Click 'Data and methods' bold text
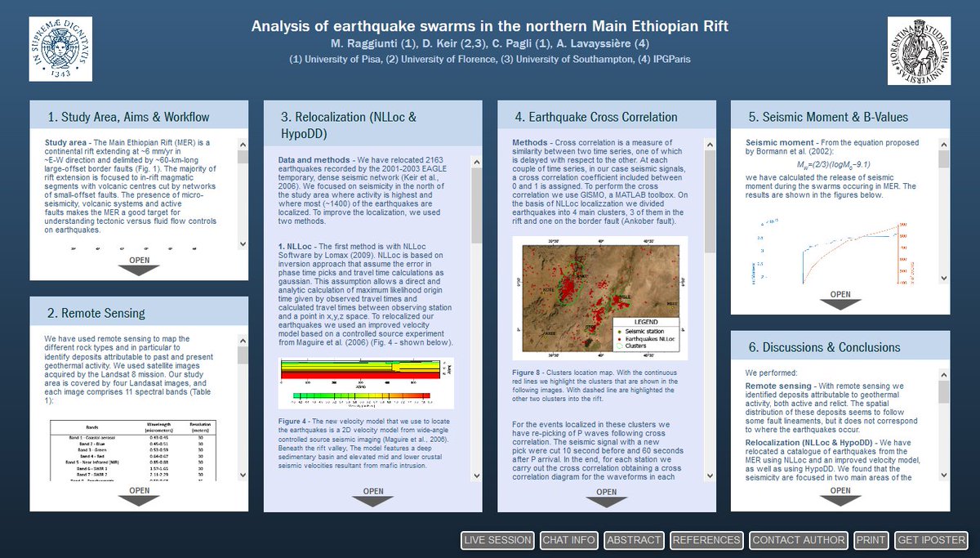This screenshot has width=980, height=558. [313, 159]
